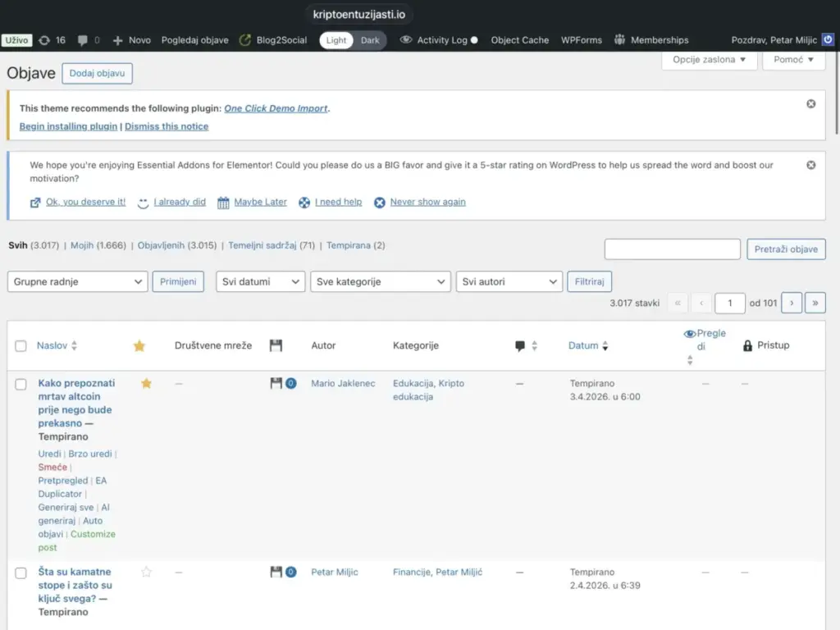This screenshot has width=840, height=630.
Task: Switch admin theme to Dark mode
Action: point(370,40)
